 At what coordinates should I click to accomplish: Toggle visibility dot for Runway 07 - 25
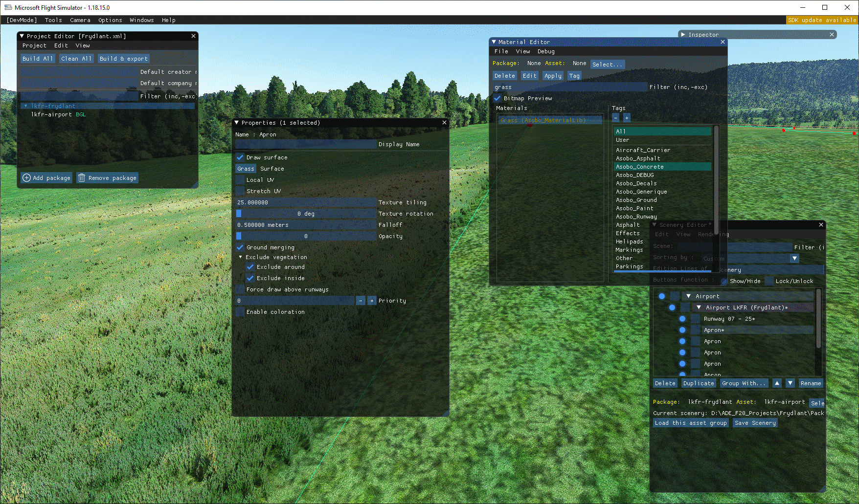(682, 319)
